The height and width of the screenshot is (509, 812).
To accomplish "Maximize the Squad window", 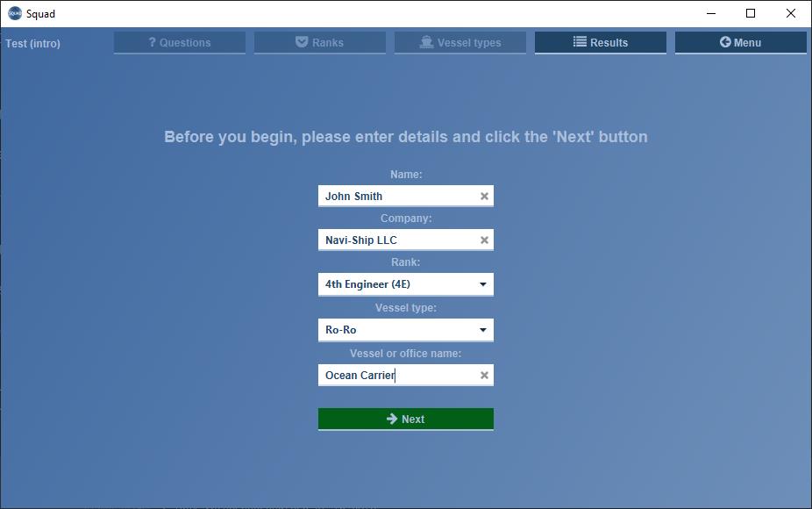I will 751,13.
